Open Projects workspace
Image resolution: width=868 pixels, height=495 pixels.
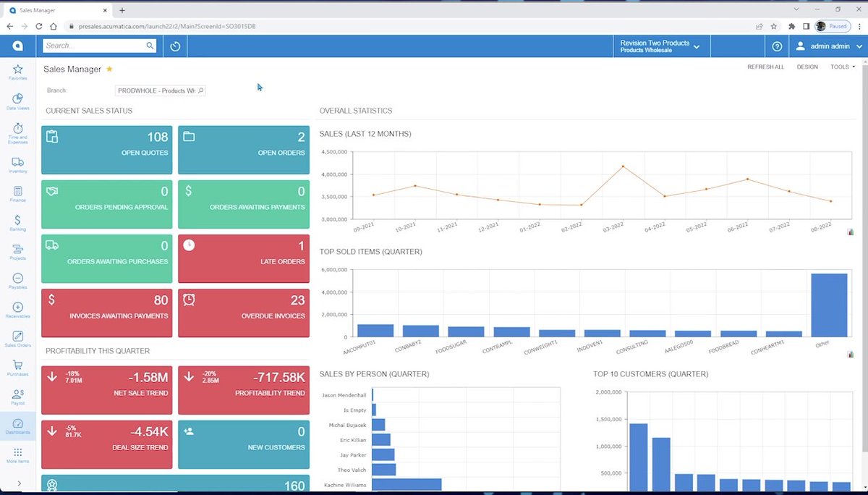[18, 251]
